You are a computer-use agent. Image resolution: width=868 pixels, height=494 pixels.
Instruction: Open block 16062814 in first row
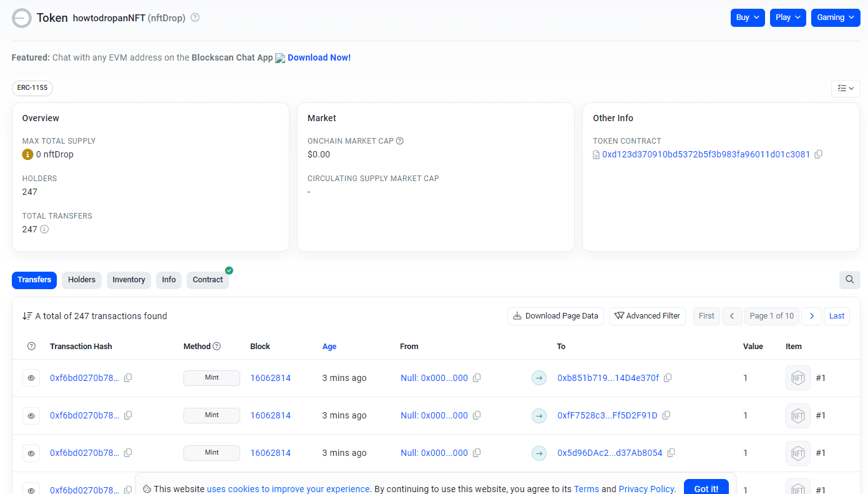pos(270,378)
